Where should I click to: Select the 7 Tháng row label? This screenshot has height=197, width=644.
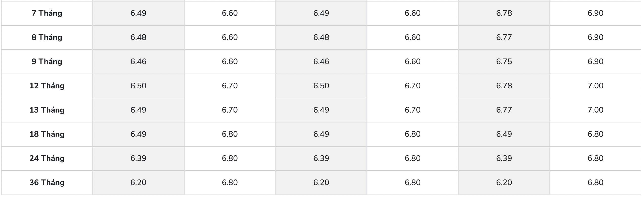(47, 13)
